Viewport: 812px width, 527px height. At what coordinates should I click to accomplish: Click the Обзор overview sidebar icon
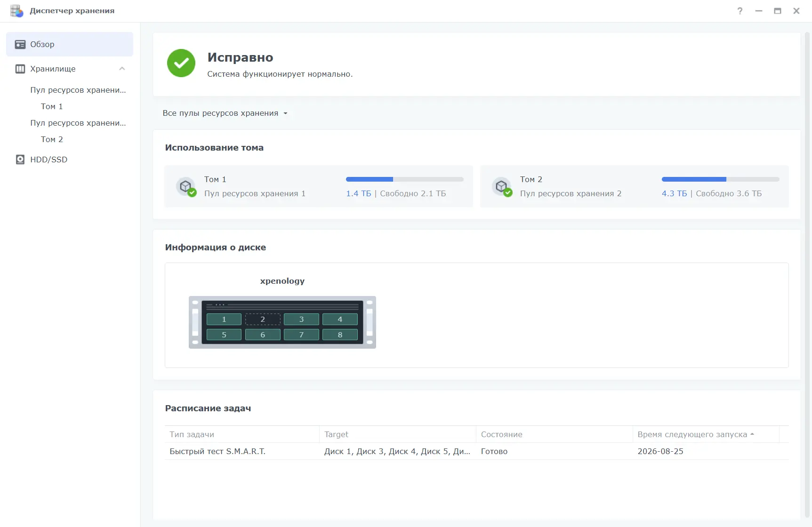point(20,44)
